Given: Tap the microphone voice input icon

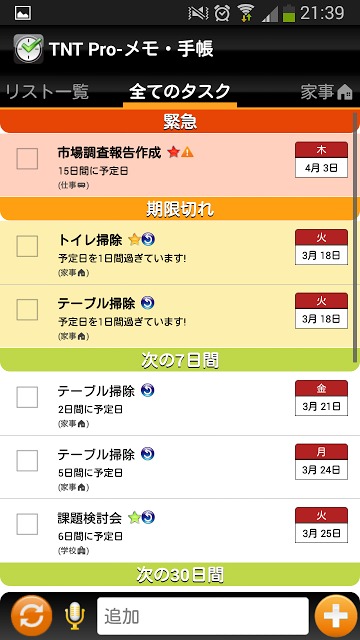Looking at the screenshot, I should [x=75, y=616].
